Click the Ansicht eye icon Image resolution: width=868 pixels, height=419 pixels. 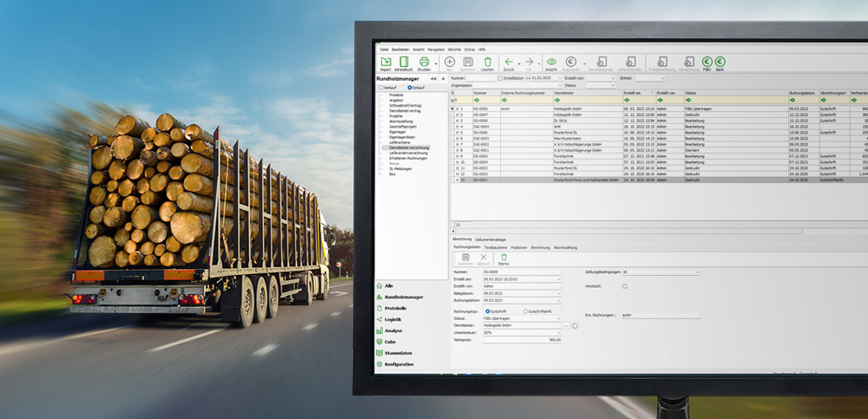551,62
